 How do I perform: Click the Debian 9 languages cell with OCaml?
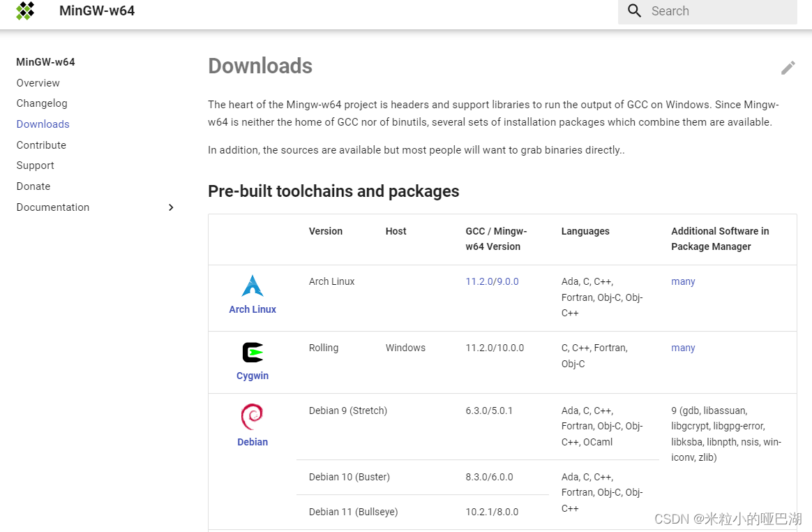602,426
